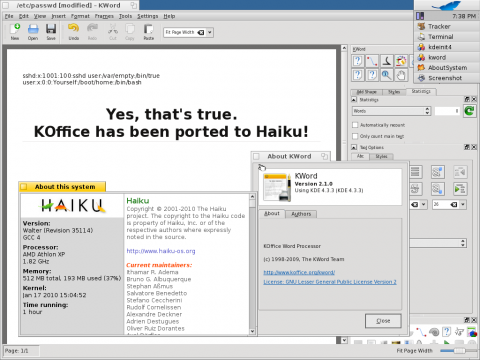Click the greyed Redo toolbar icon
Screen dimensions: 480x360
tap(92, 29)
